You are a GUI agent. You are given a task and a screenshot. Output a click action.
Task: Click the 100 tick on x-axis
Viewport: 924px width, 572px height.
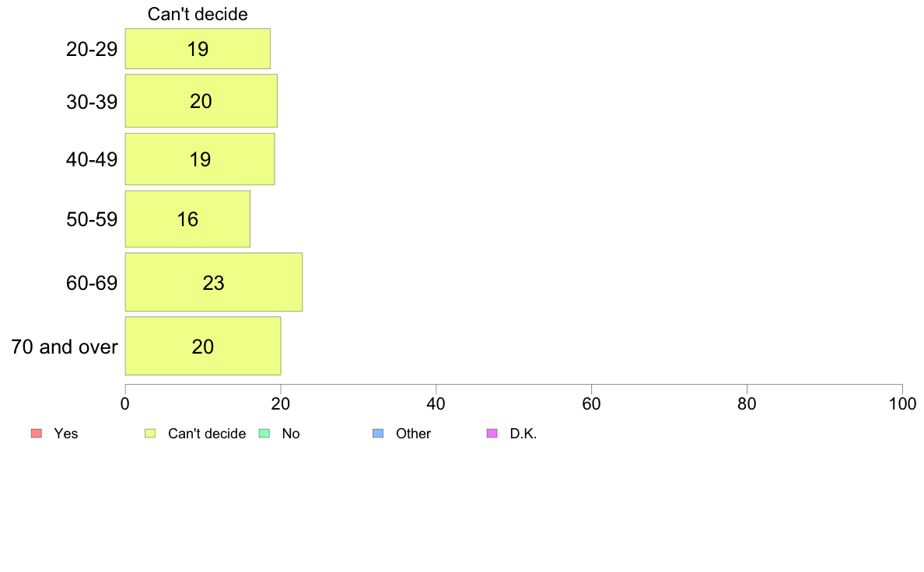tap(902, 403)
